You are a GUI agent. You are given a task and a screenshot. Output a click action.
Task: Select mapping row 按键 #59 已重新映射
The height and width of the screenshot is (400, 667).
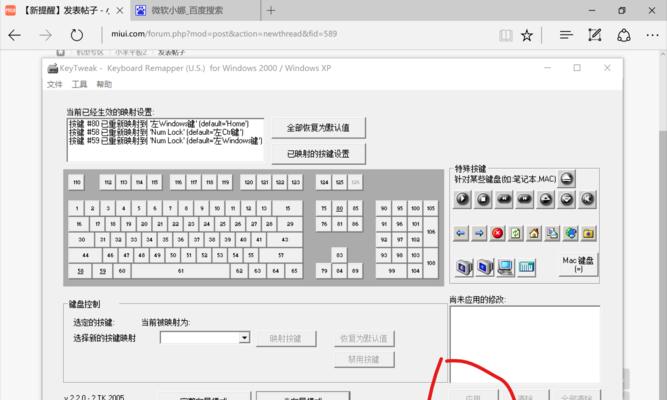[165, 140]
